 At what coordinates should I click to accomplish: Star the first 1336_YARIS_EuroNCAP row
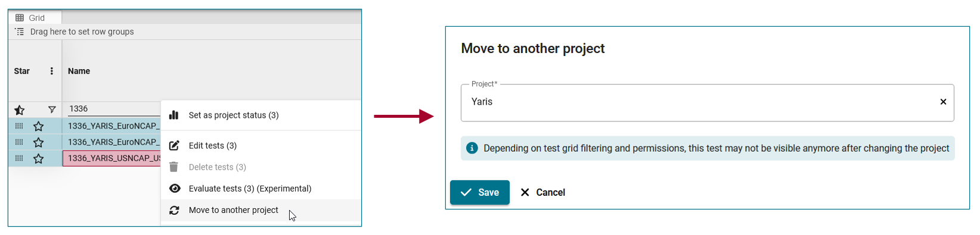[39, 126]
